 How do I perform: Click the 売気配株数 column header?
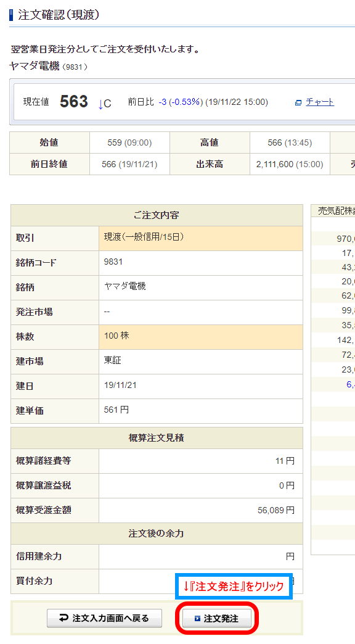click(336, 211)
